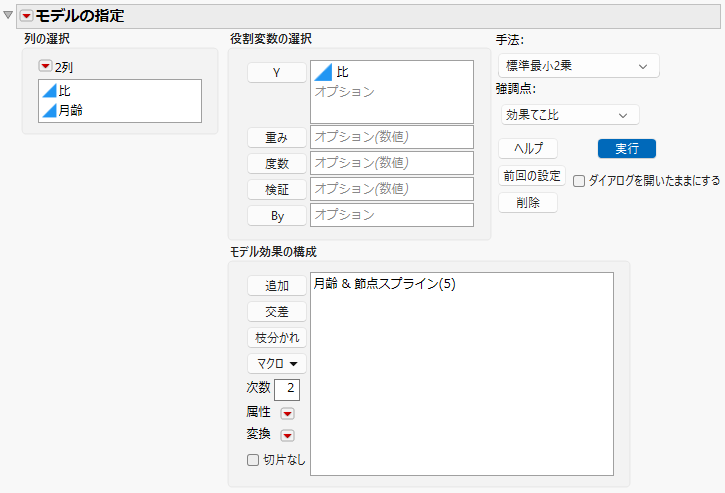Click the ヘルプ button
The height and width of the screenshot is (493, 725).
528,148
